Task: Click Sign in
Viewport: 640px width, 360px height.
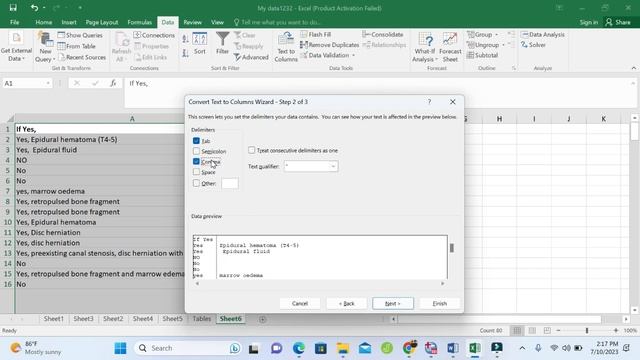Action: (589, 22)
